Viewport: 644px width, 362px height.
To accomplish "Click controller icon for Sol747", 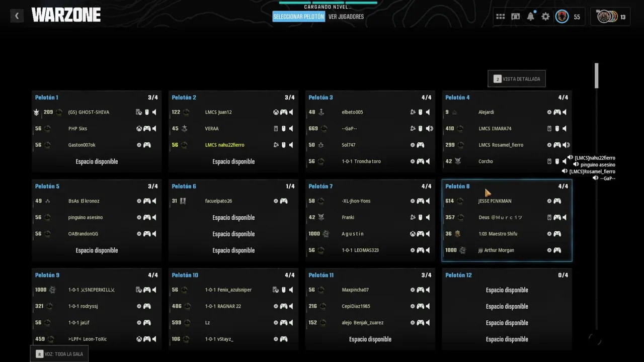I will (420, 145).
